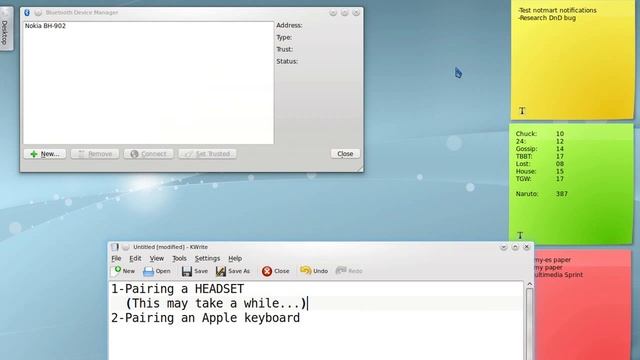Close Bluetooth Device Manager from title bar X
The height and width of the screenshot is (360, 640).
click(x=356, y=13)
